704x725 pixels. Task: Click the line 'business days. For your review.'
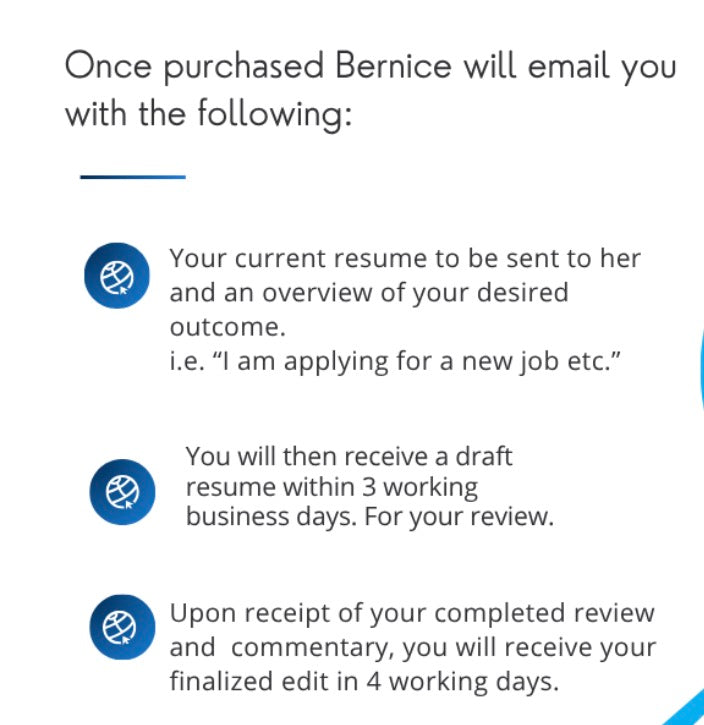click(x=369, y=518)
